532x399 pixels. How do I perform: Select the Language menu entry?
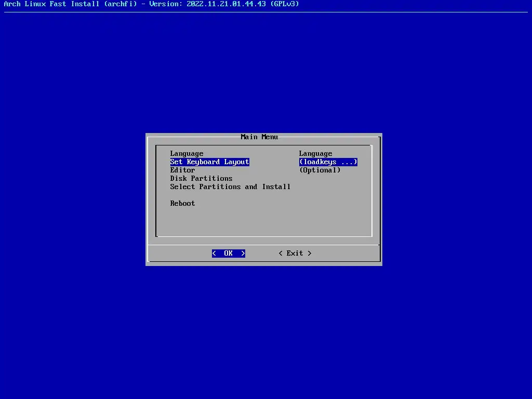point(187,154)
